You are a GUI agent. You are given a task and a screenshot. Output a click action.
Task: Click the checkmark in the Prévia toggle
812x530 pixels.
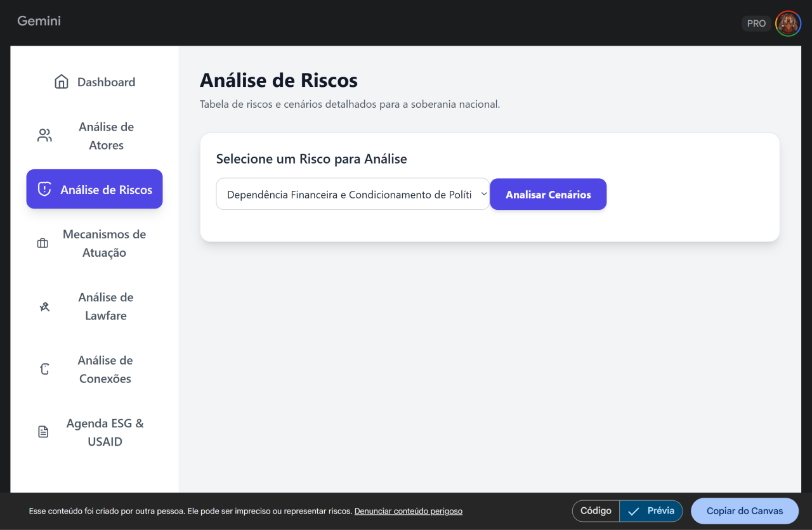tap(633, 511)
